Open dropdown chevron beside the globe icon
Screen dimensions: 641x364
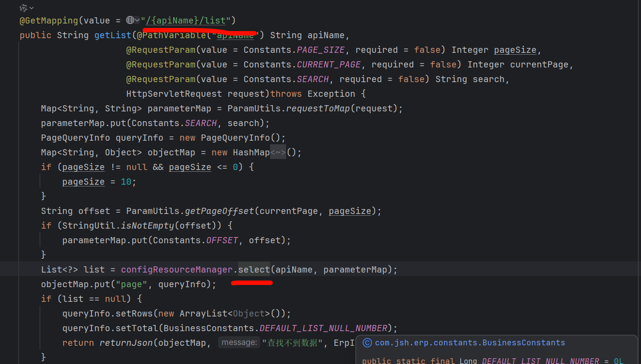(x=137, y=20)
